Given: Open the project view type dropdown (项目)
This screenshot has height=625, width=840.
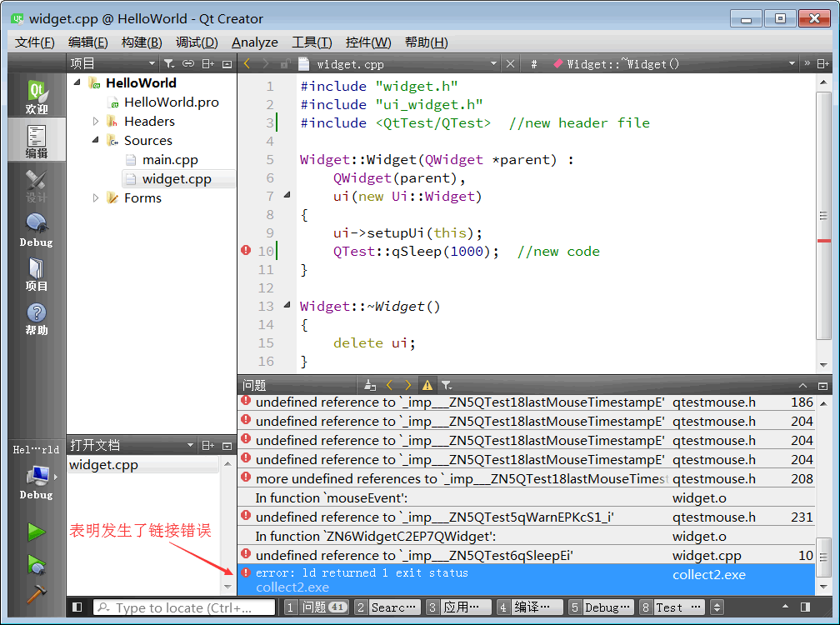Looking at the screenshot, I should 112,63.
